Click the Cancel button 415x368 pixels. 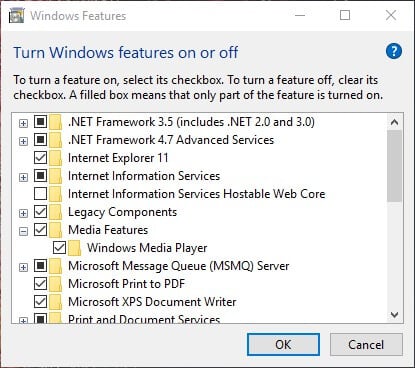(x=366, y=344)
